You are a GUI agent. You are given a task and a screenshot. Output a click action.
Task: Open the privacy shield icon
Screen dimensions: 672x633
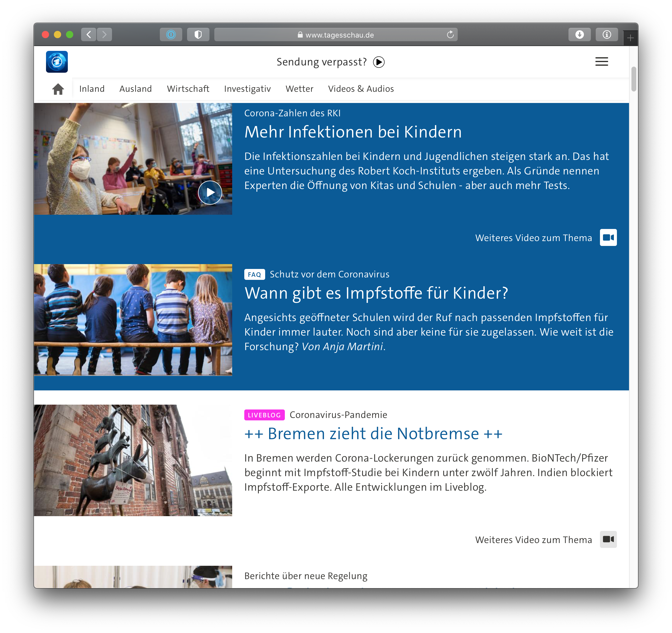pyautogui.click(x=198, y=35)
